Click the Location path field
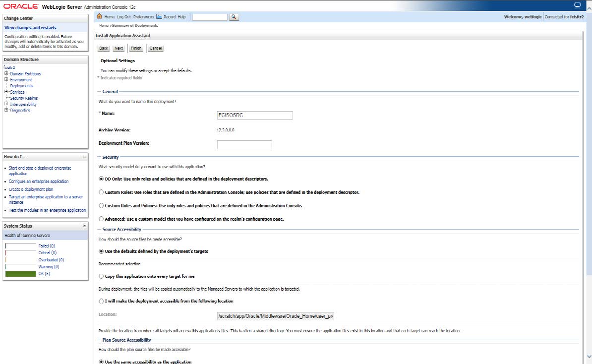592x364 pixels. (x=276, y=316)
